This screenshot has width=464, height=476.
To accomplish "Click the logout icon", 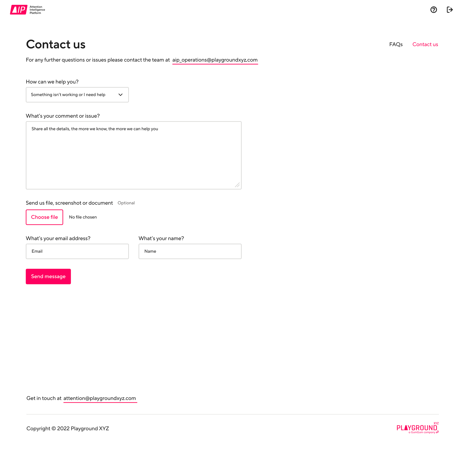I will 450,10.
